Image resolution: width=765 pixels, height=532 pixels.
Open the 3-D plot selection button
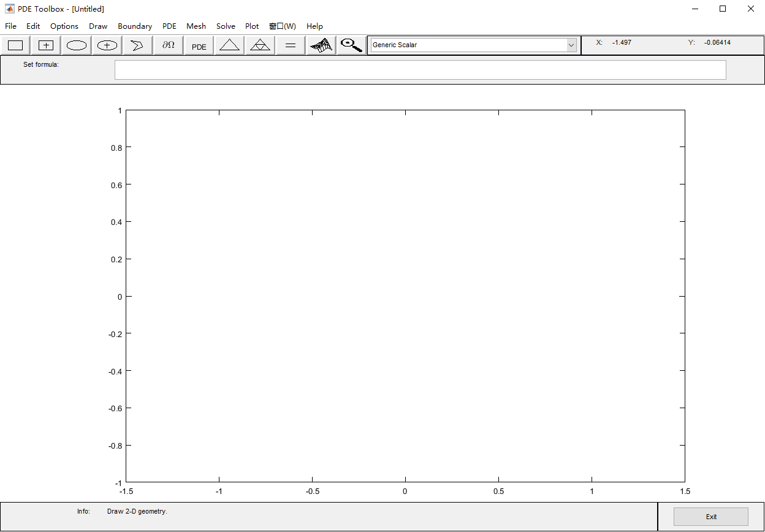pyautogui.click(x=321, y=45)
